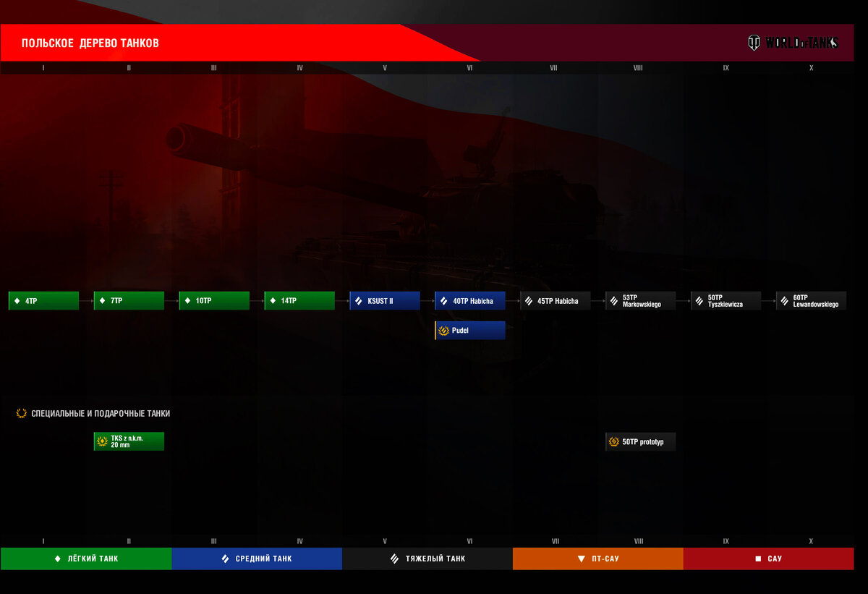The image size is (868, 594).
Task: Select the Лёгкий танк legend tab
Action: 86,559
